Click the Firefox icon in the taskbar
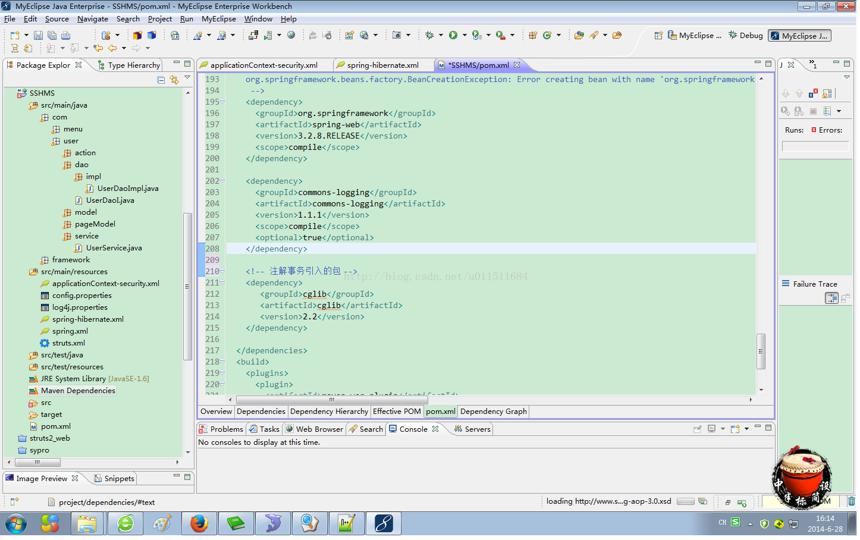This screenshot has height=540, width=860. pos(199,524)
